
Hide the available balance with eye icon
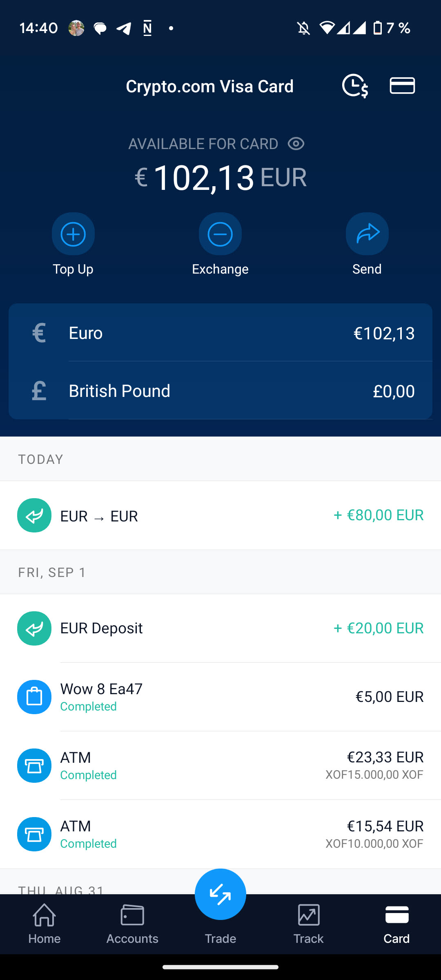296,144
